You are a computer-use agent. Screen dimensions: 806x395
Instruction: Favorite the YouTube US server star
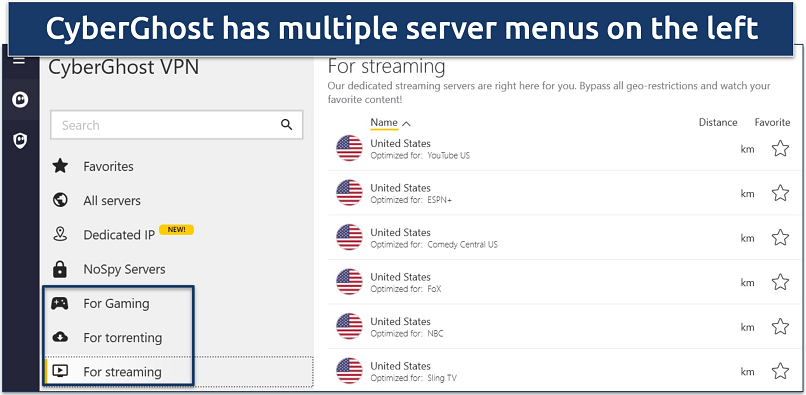tap(780, 149)
